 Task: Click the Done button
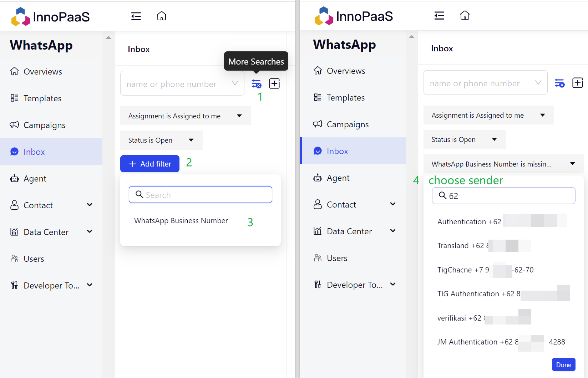tap(563, 364)
